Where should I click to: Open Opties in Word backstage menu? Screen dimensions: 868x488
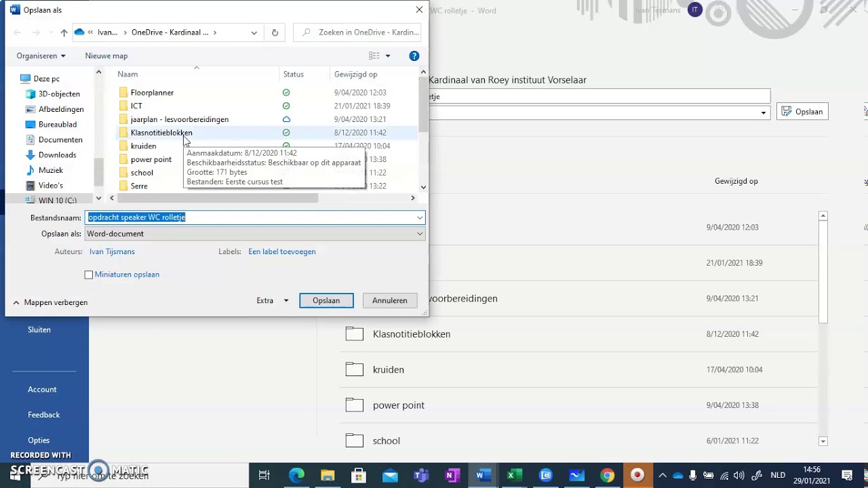click(39, 440)
